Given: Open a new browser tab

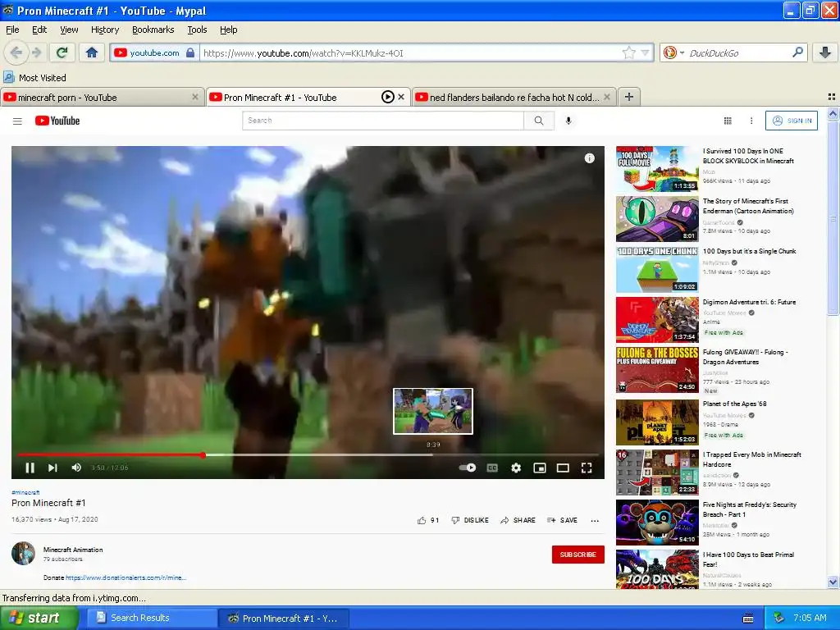Looking at the screenshot, I should [629, 97].
